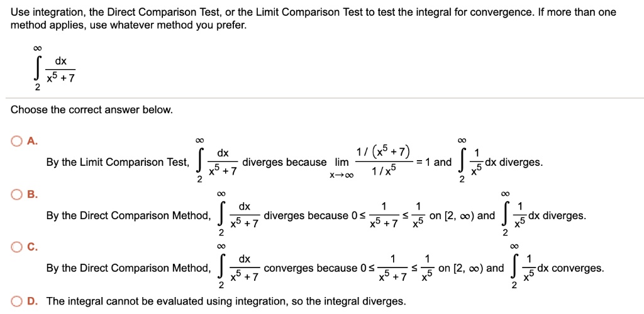Click "Choose the correct answer below." prompt

click(x=92, y=111)
